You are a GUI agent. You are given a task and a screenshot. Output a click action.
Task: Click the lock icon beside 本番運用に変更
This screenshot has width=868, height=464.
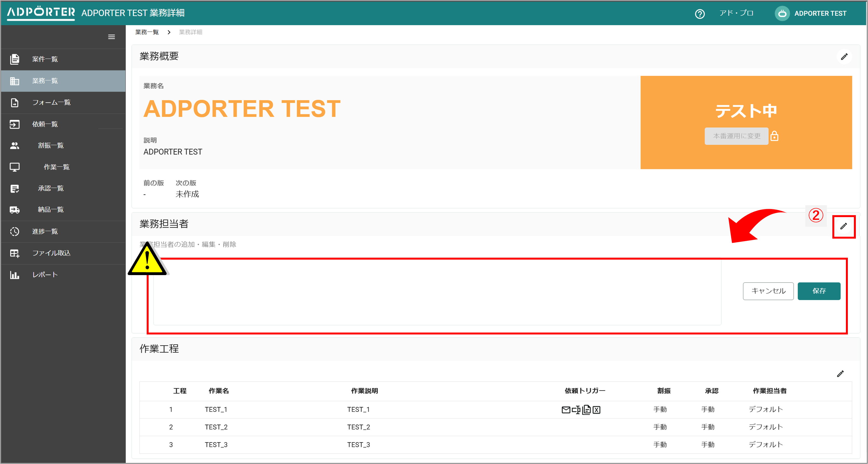(x=774, y=136)
